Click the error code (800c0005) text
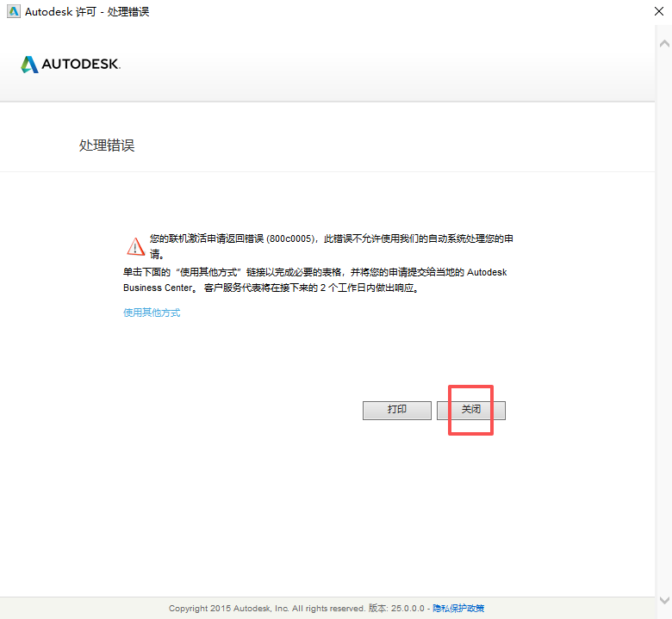The width and height of the screenshot is (672, 619). coord(292,238)
